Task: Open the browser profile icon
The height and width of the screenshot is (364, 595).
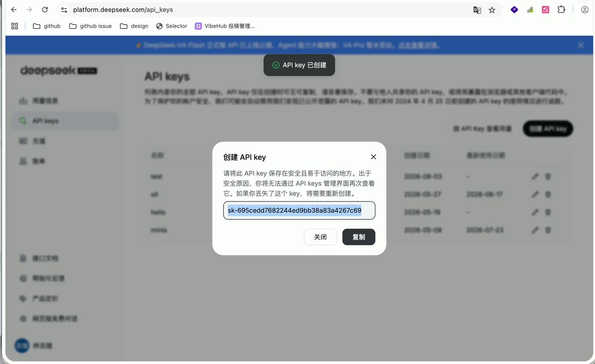Action: (x=585, y=10)
